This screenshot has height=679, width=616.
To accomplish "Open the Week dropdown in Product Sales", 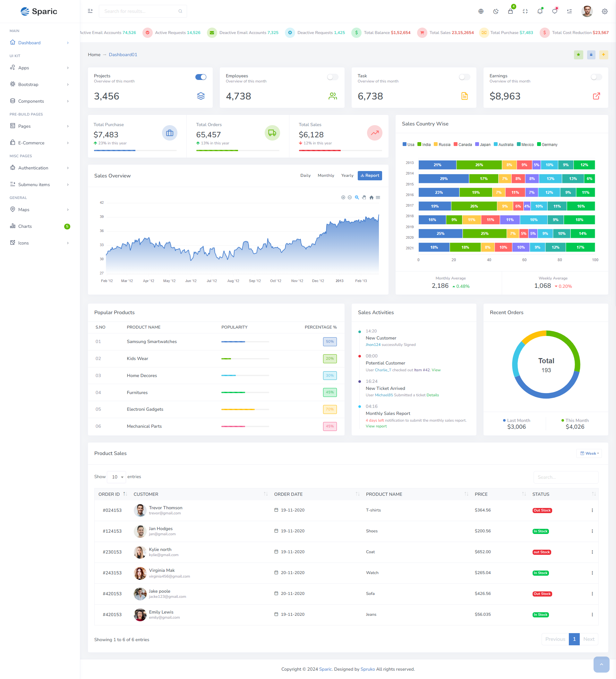I will click(589, 453).
